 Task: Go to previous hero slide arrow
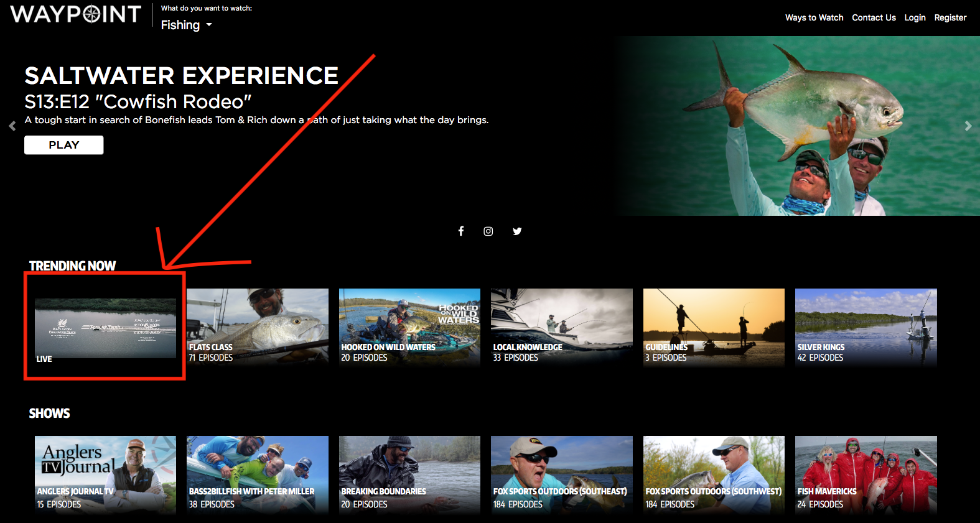[12, 126]
